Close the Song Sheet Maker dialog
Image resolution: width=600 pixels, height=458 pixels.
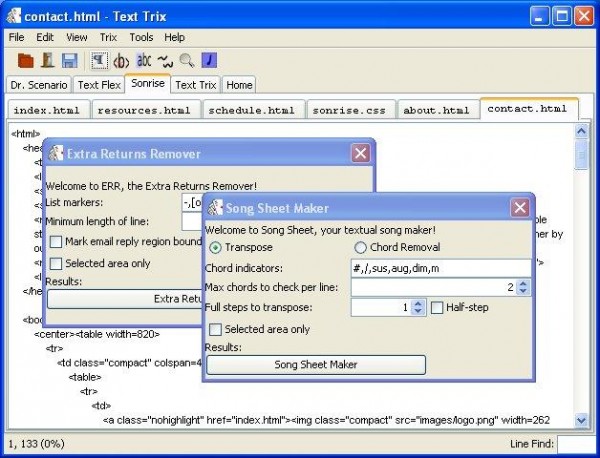pos(520,208)
